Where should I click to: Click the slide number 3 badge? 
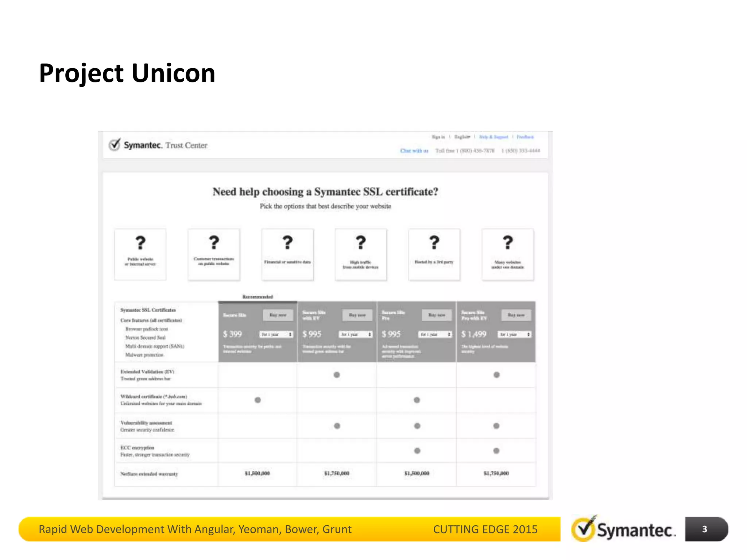[x=707, y=529]
